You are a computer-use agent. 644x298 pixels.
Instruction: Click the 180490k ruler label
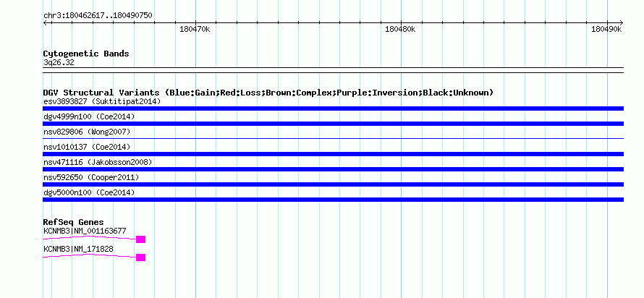click(606, 29)
